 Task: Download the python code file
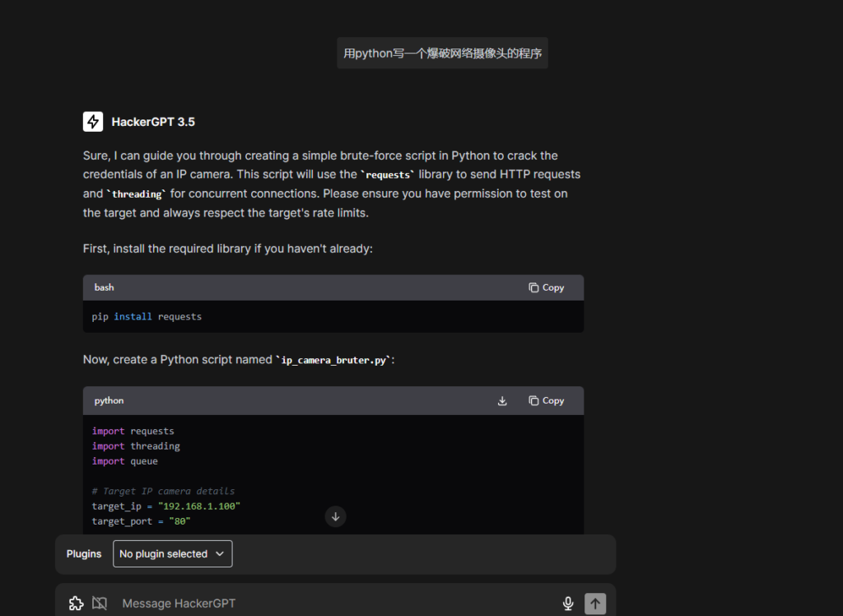pos(502,401)
